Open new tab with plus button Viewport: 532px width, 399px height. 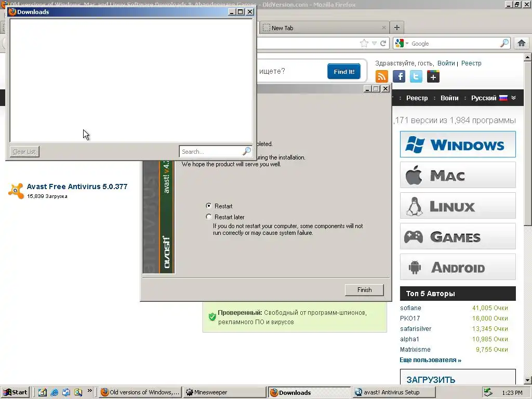396,28
